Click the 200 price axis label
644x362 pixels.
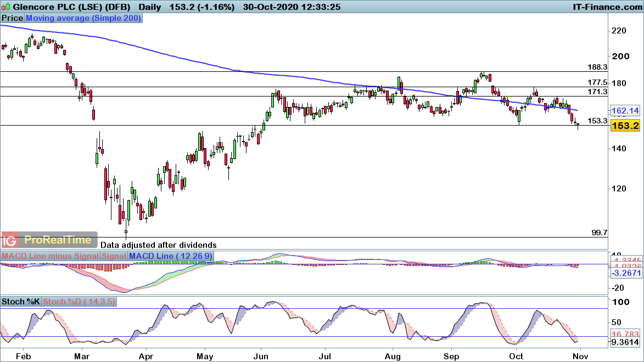pyautogui.click(x=620, y=56)
